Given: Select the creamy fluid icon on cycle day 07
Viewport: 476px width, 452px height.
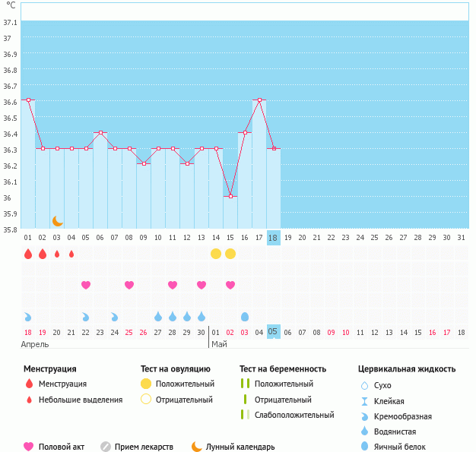Looking at the screenshot, I should [115, 316].
